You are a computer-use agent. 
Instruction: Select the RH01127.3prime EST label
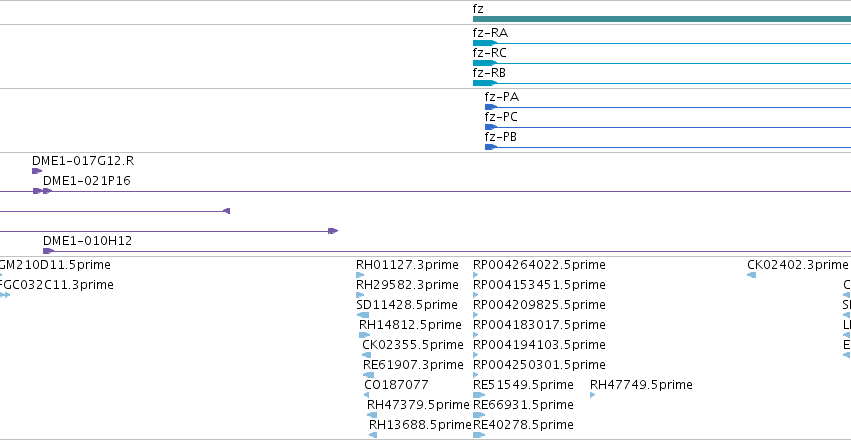[x=407, y=265]
